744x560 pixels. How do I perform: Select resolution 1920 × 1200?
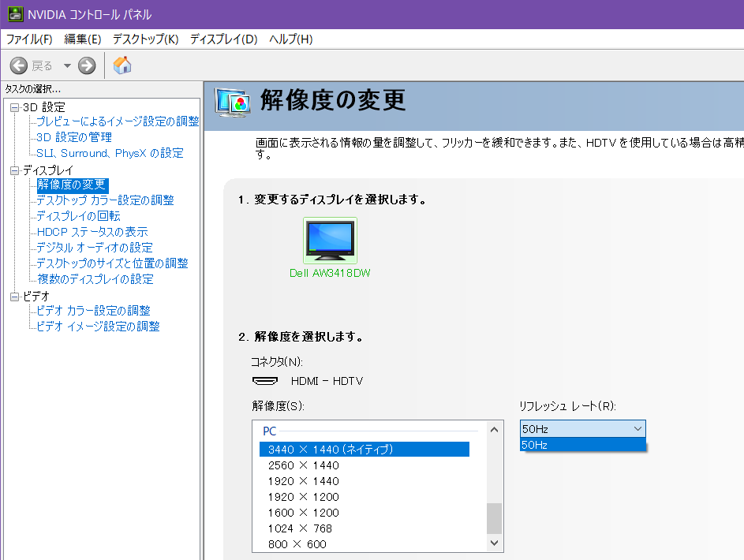[x=304, y=497]
